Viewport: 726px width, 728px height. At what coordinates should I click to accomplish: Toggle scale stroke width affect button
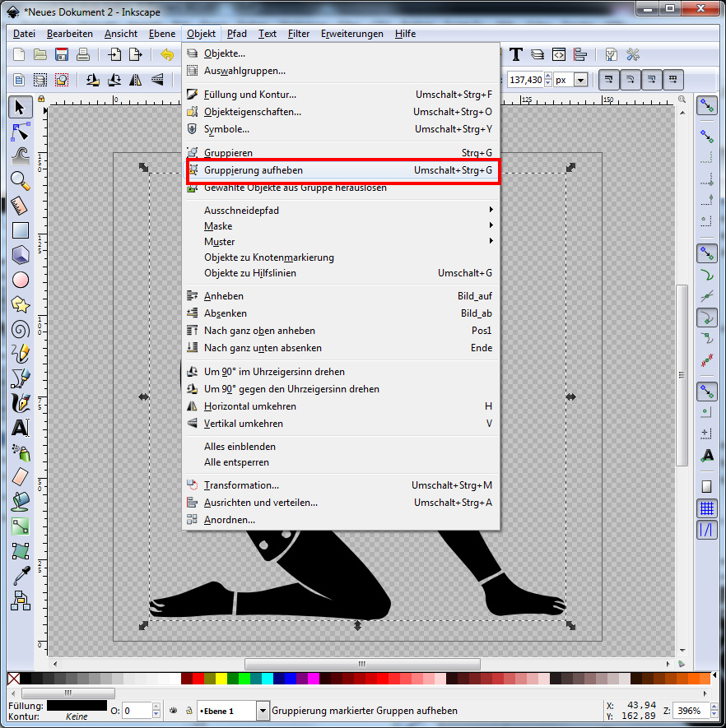pyautogui.click(x=608, y=80)
